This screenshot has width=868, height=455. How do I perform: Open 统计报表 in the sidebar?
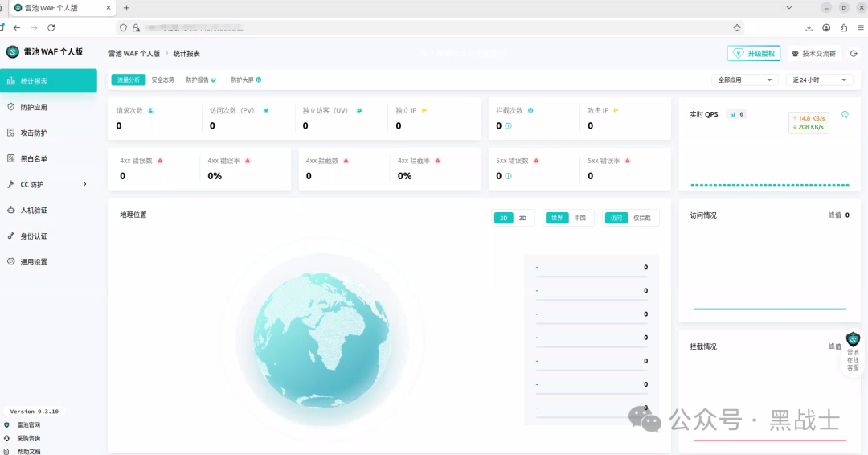(48, 81)
